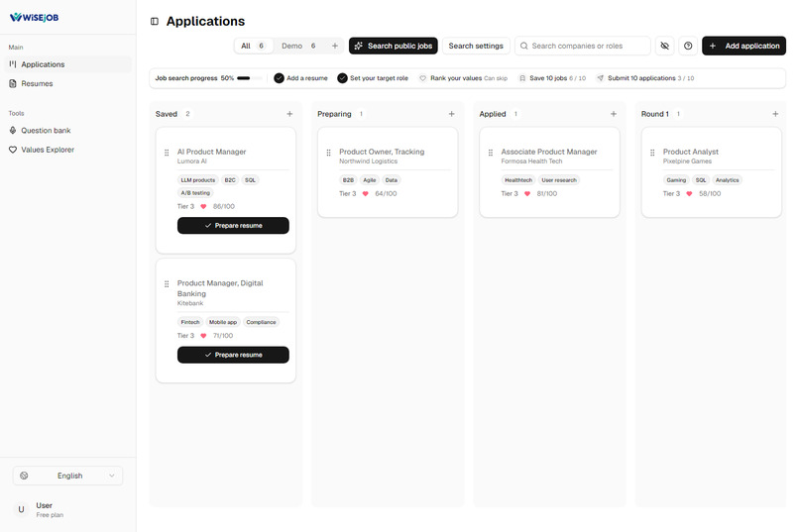
Task: Click the Gaming tag
Action: 676,180
